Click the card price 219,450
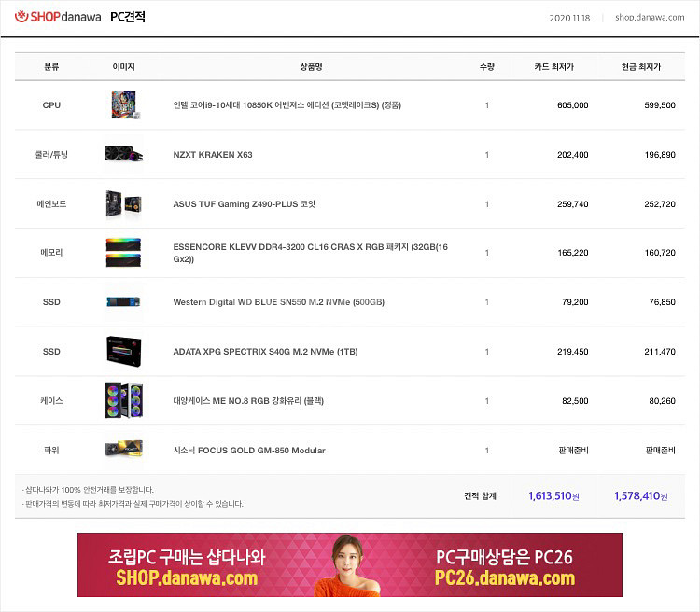 tap(573, 352)
